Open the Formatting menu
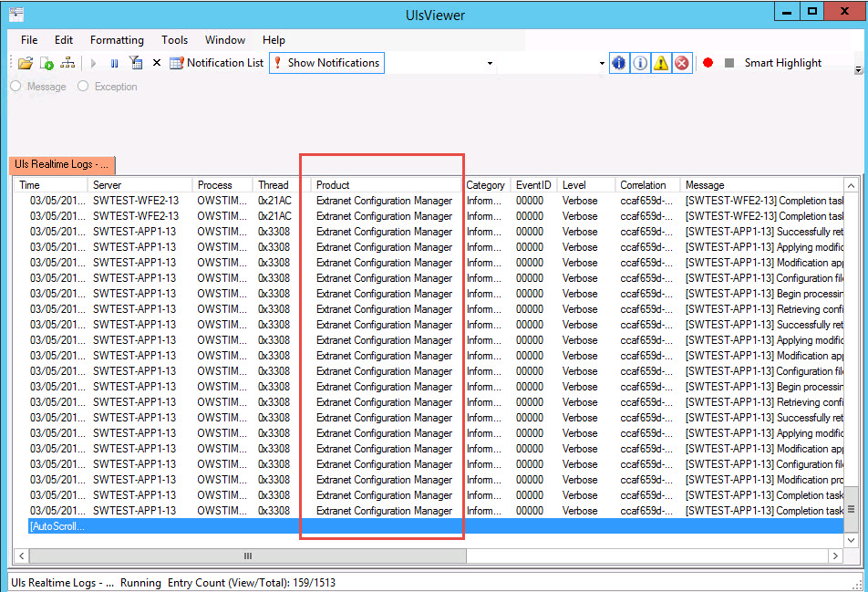The width and height of the screenshot is (868, 592). [117, 40]
